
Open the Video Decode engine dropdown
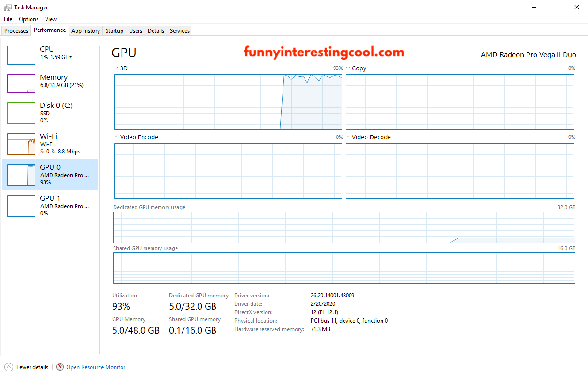(x=348, y=137)
